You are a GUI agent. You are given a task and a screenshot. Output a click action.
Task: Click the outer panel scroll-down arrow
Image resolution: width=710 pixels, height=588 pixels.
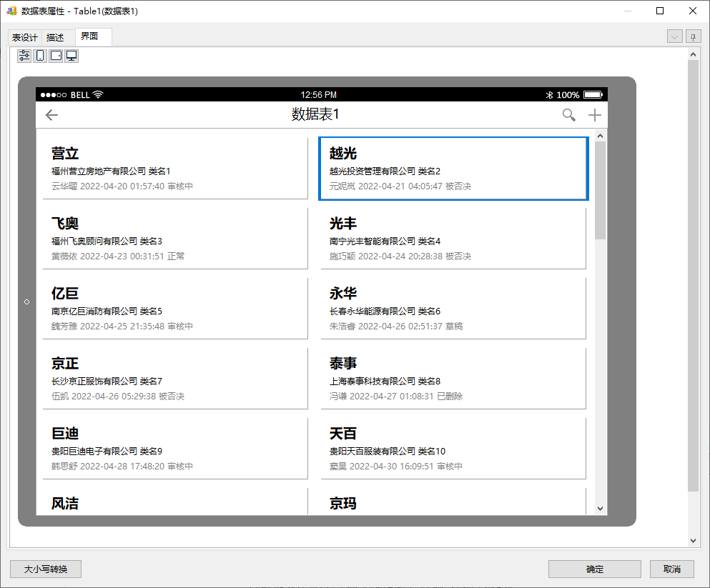692,541
